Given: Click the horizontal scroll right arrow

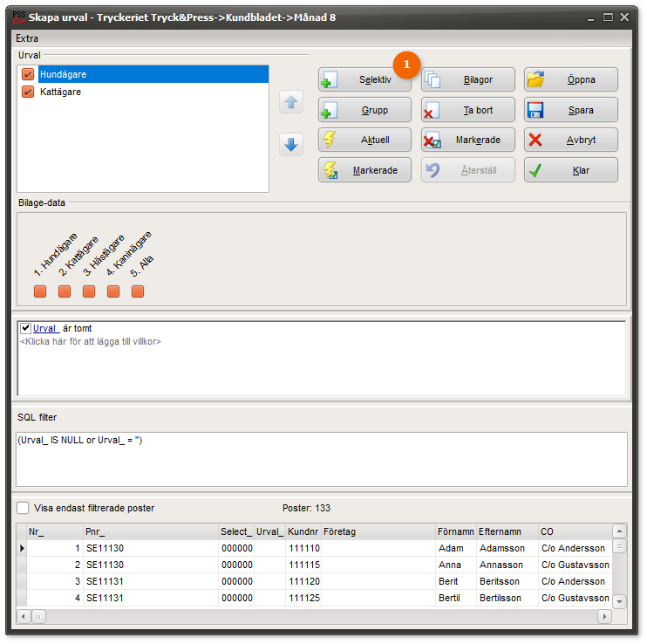Looking at the screenshot, I should [x=604, y=616].
